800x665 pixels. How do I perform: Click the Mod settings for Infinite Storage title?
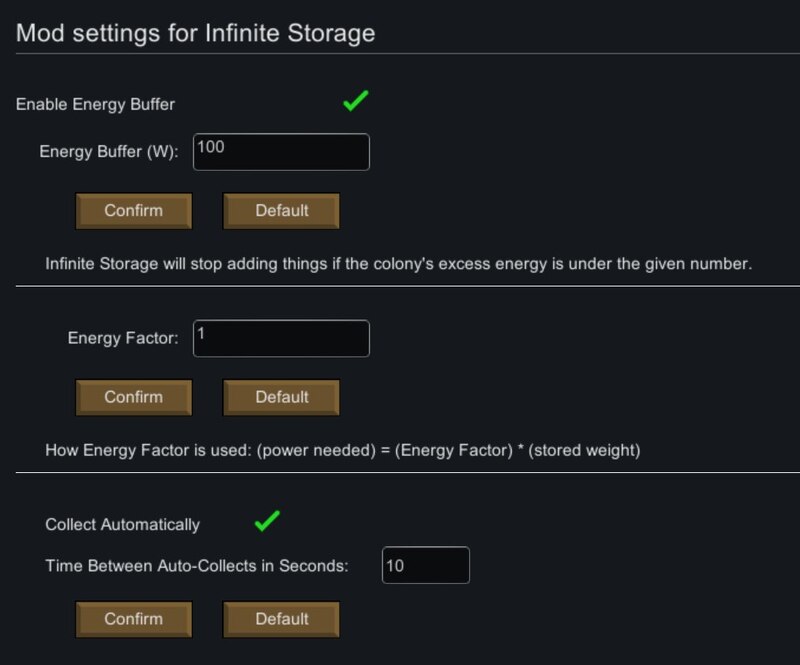click(195, 33)
